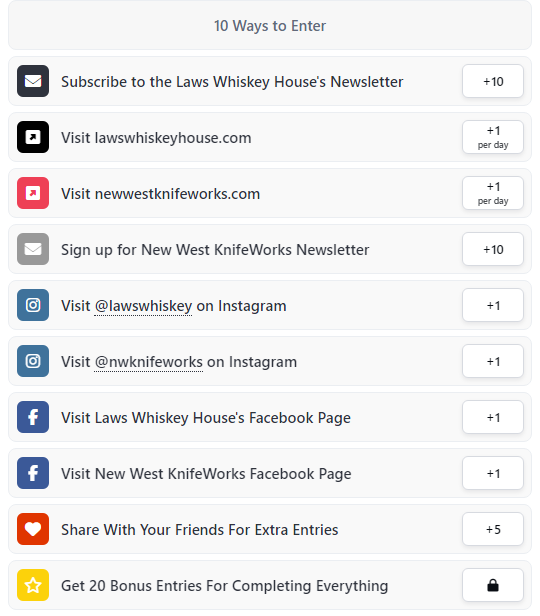Expand Visit lawswhiskeyhouse.com entry
540x616 pixels.
(270, 137)
